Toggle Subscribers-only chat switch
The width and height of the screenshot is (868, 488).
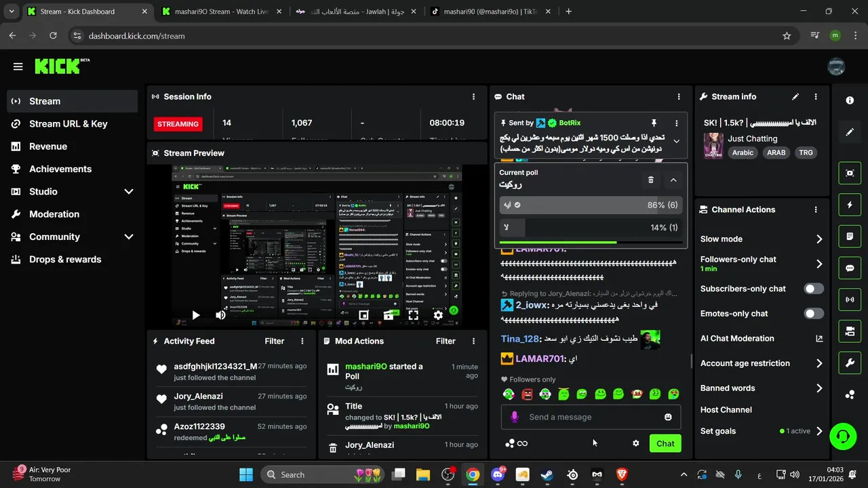[814, 289]
